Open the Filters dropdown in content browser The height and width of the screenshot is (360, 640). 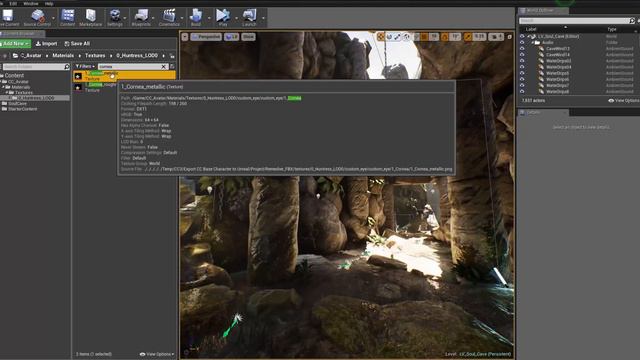tap(85, 67)
